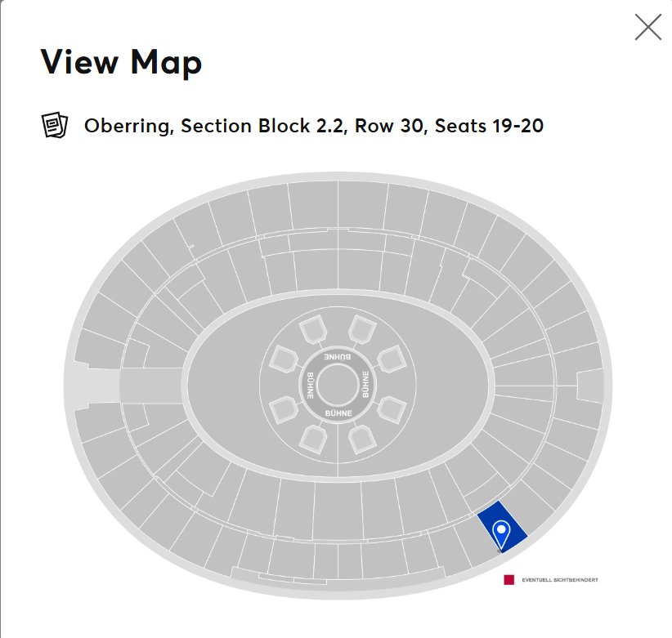Click the EVENTUELL SICHTBEHINDERT legend text
The width and height of the screenshot is (672, 638).
click(560, 580)
